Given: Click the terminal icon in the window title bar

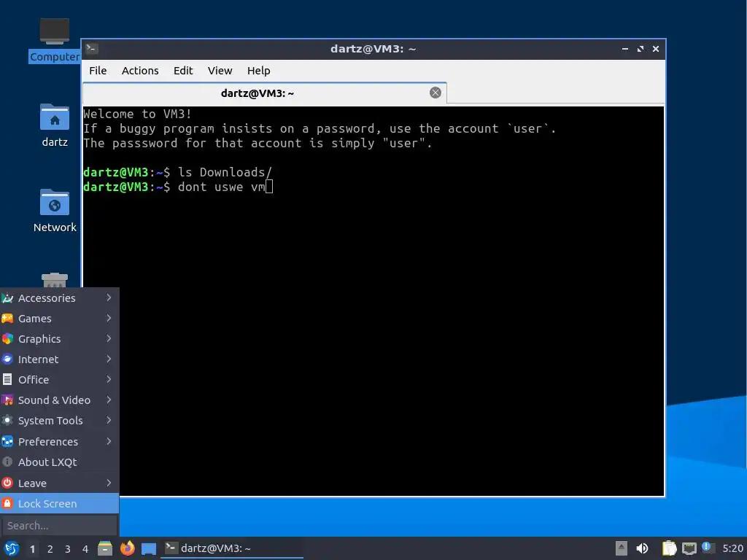Looking at the screenshot, I should click(x=92, y=49).
